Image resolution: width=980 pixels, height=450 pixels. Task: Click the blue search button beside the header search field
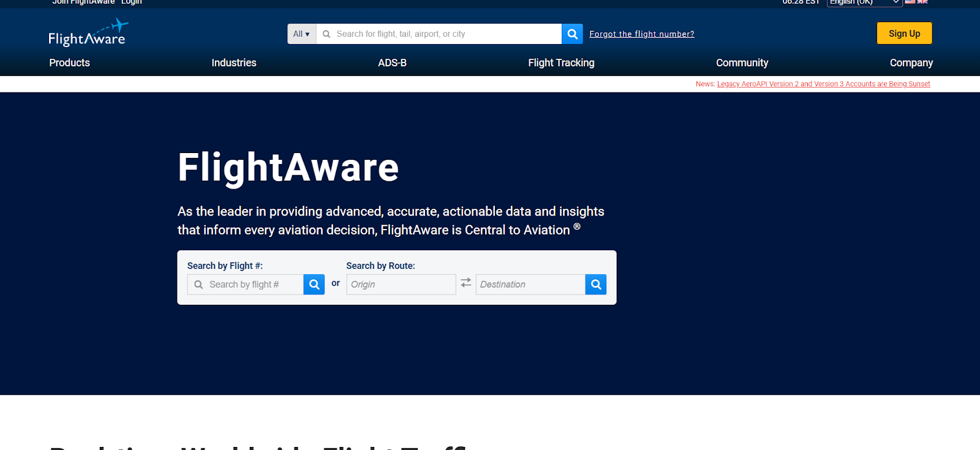click(572, 34)
